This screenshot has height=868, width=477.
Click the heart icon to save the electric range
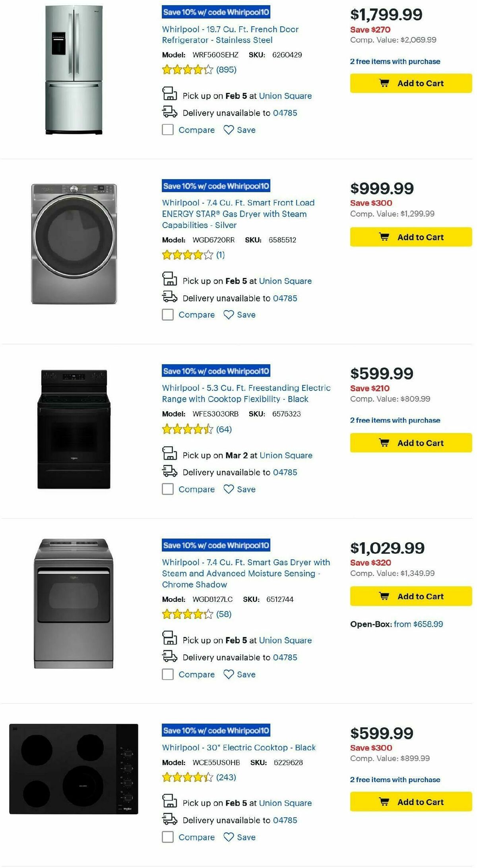(x=228, y=489)
